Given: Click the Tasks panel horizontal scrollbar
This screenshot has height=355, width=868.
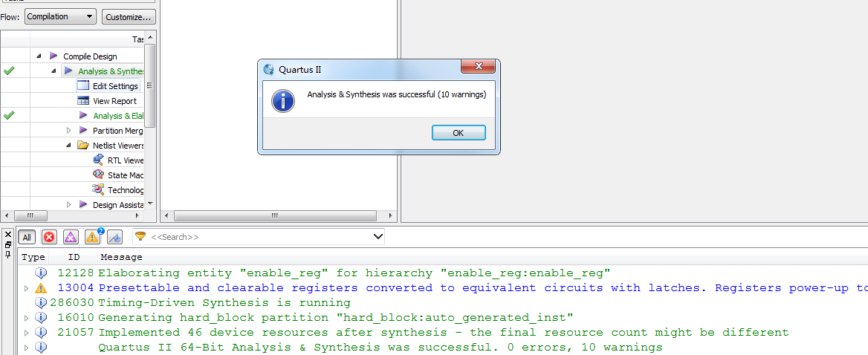Looking at the screenshot, I should click(30, 215).
